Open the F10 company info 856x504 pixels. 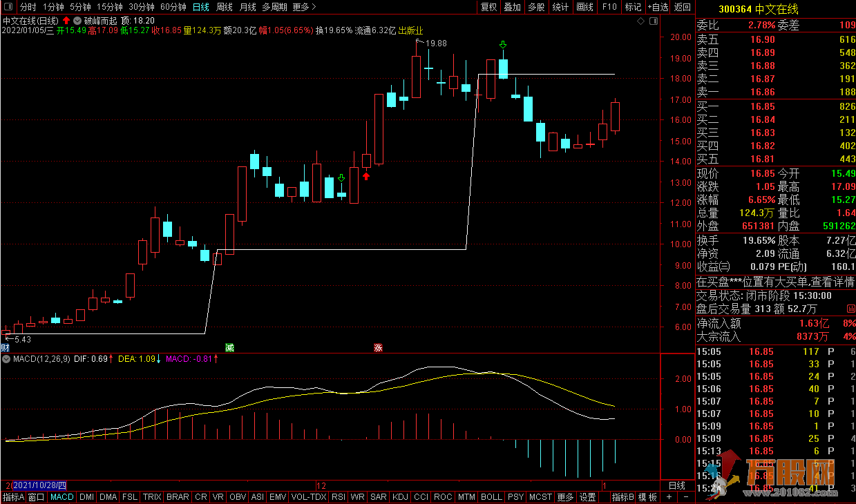coord(609,7)
